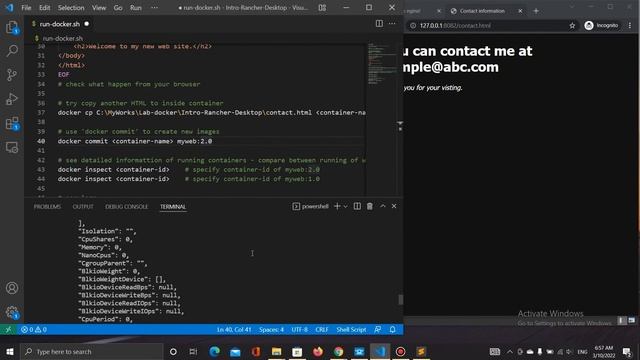Change line endings via CRLF
Image resolution: width=640 pixels, height=360 pixels.
coord(322,329)
